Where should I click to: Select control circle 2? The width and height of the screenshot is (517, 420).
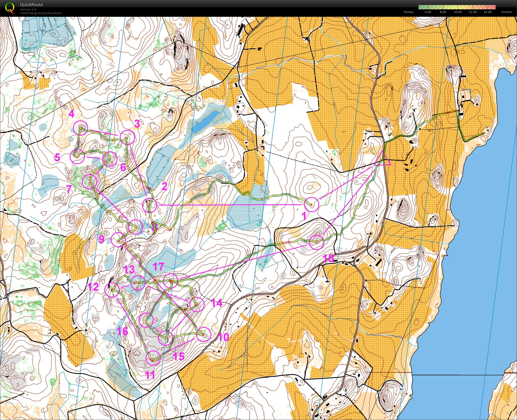tap(149, 205)
